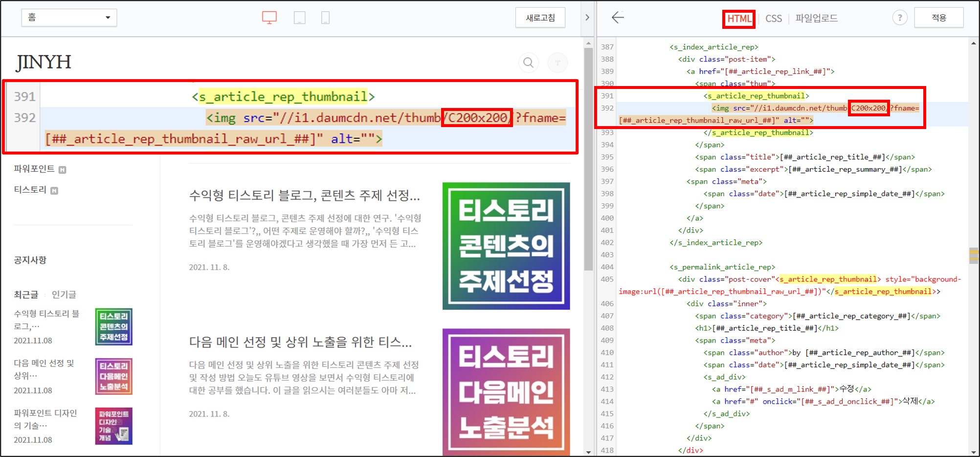Select the 최근글 tab
The image size is (980, 457).
coord(26,295)
